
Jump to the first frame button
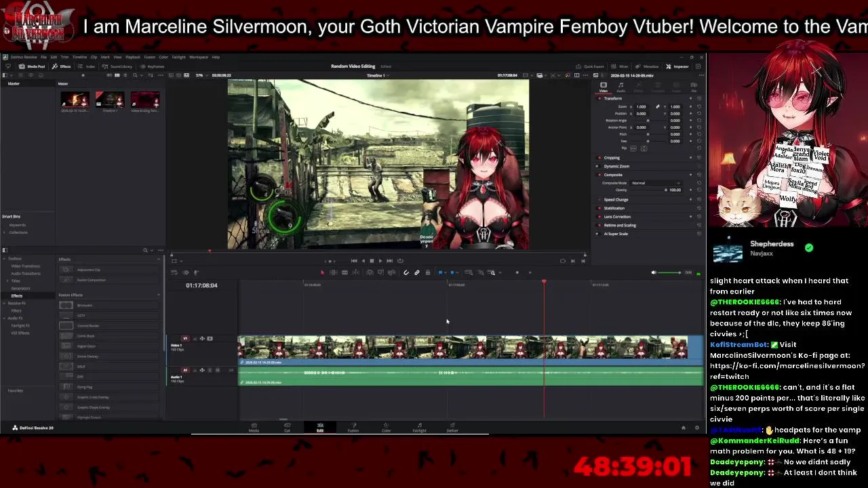pos(353,261)
